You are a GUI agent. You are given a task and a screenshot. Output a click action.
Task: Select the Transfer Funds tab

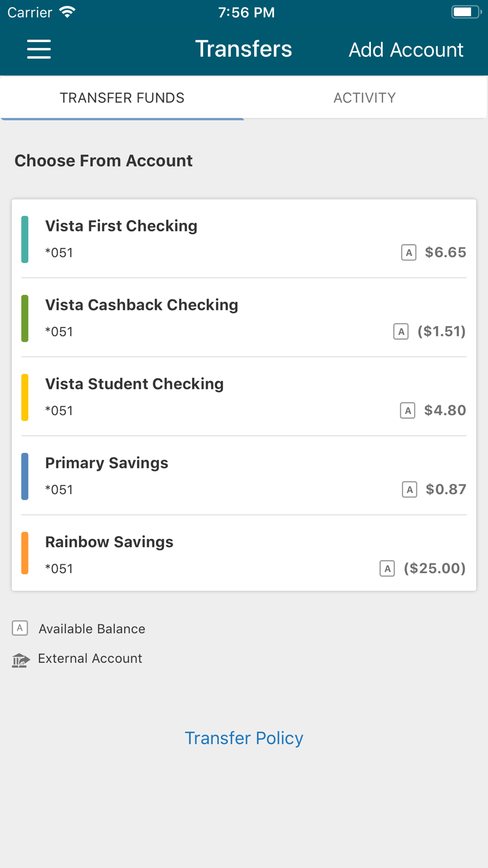click(x=122, y=98)
